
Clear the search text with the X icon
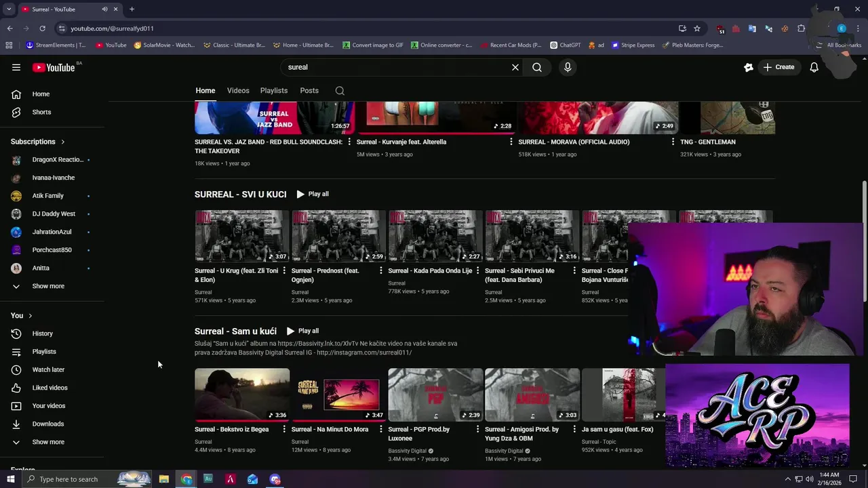click(515, 67)
